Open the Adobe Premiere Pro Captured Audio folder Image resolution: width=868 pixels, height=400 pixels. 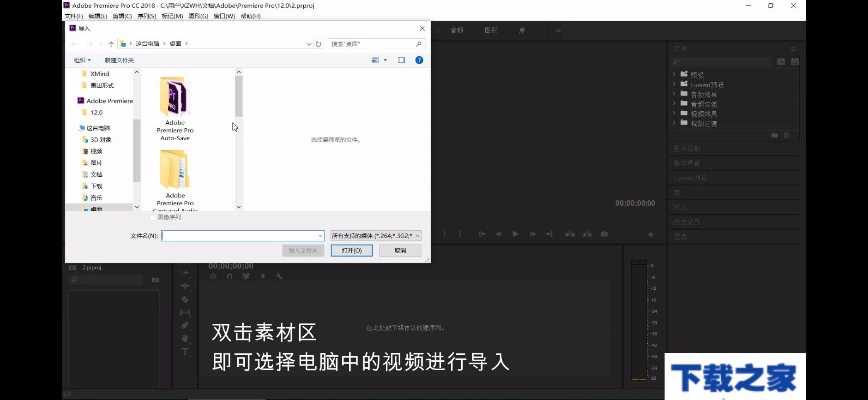[175, 180]
